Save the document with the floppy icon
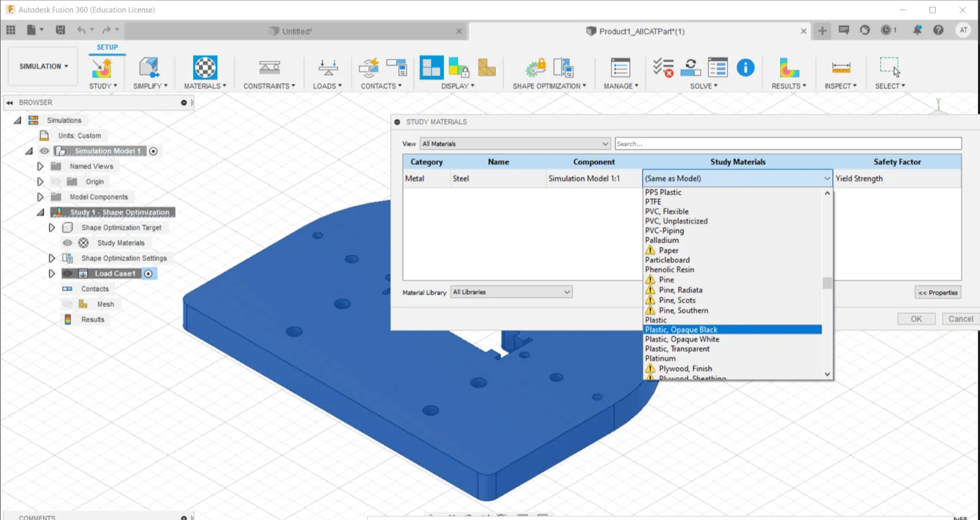Viewport: 980px width, 520px height. [x=60, y=29]
